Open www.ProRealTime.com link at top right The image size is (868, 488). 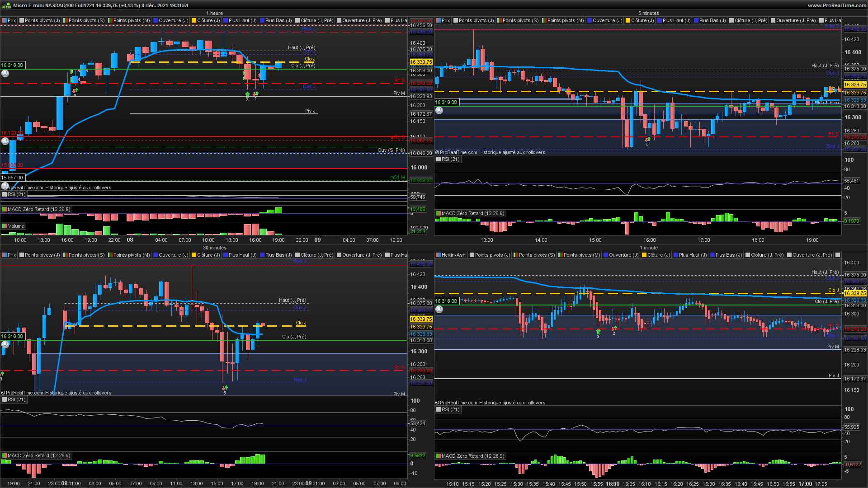pyautogui.click(x=837, y=5)
